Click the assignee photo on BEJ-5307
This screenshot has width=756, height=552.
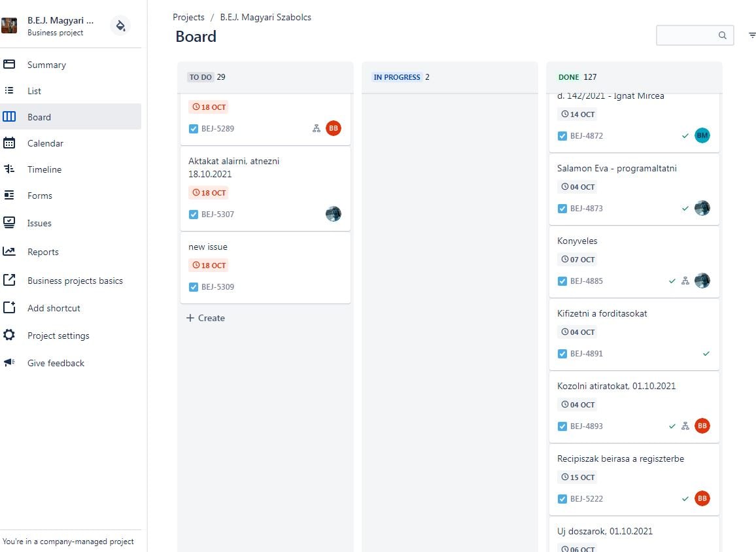[333, 214]
